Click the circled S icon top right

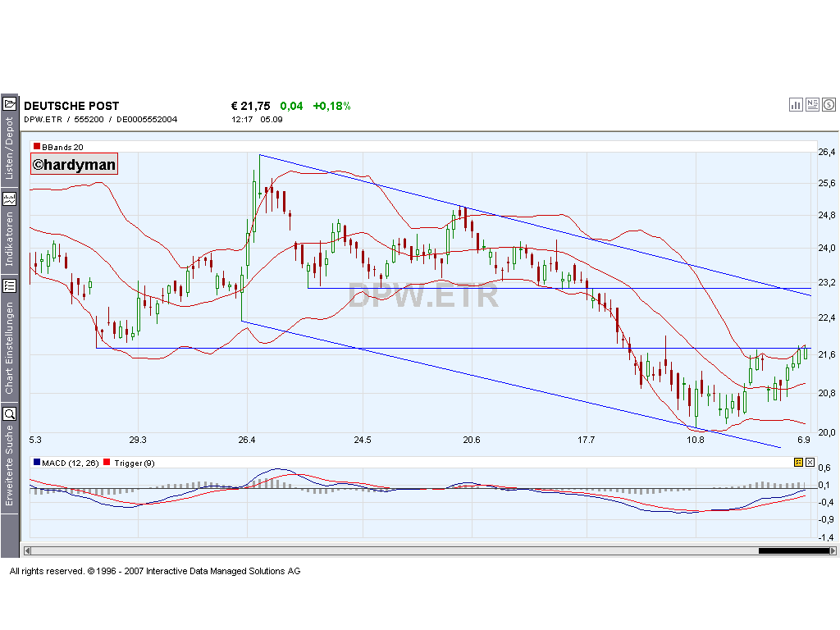click(829, 104)
